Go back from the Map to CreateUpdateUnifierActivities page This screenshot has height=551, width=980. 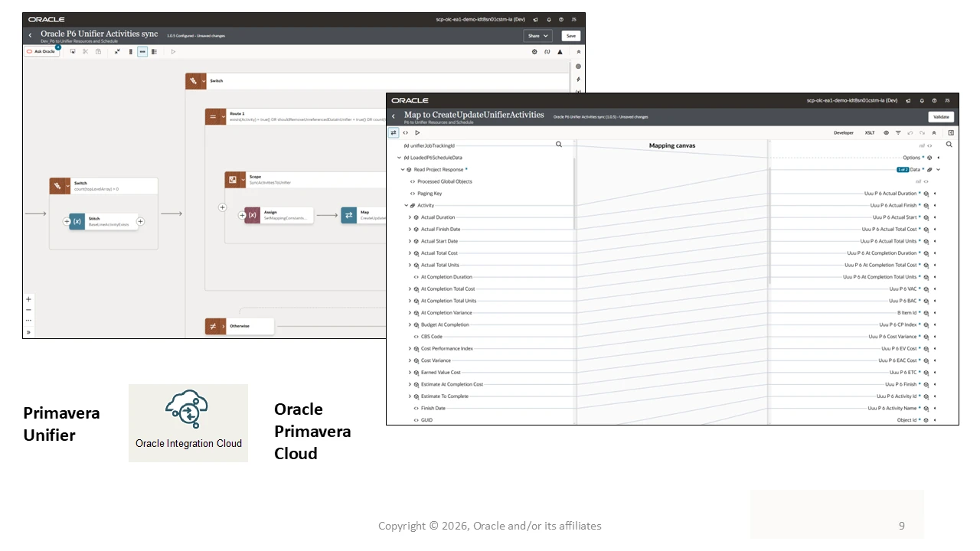point(394,116)
